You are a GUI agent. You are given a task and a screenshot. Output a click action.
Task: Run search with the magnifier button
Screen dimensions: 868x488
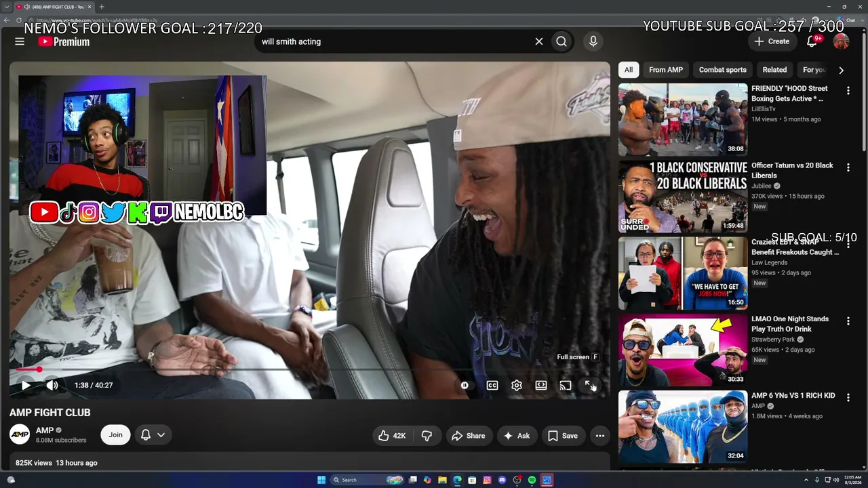pyautogui.click(x=561, y=41)
